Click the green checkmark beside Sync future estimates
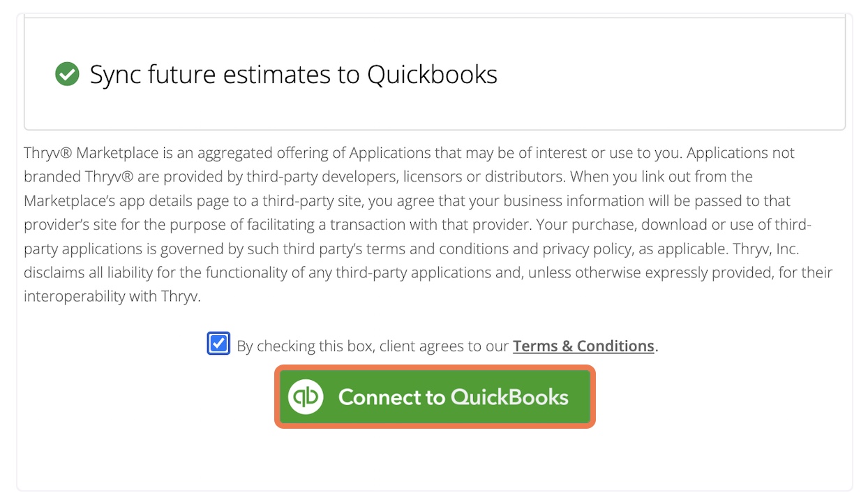Screen dimensions: 868x500 [x=67, y=74]
